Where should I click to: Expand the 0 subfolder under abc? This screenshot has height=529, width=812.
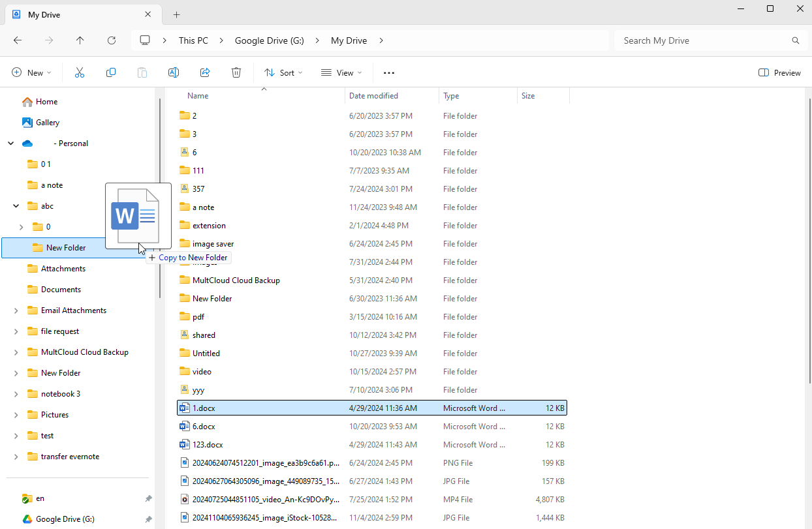(x=21, y=227)
